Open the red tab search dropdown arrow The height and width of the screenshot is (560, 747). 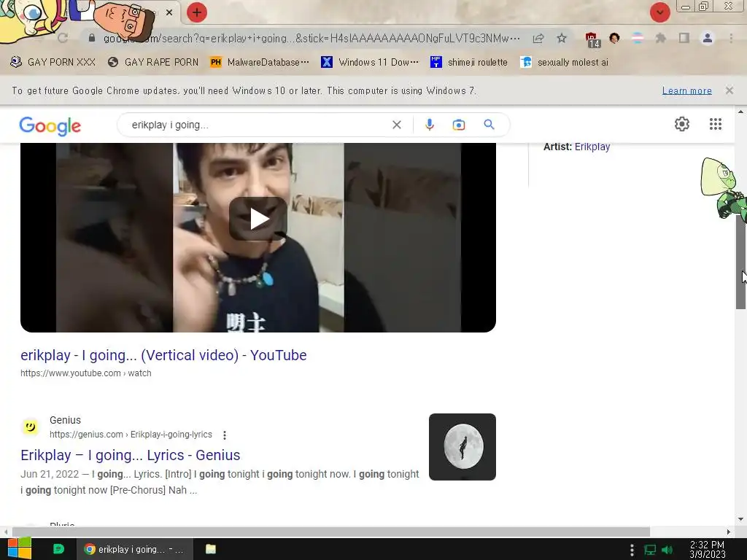(659, 12)
